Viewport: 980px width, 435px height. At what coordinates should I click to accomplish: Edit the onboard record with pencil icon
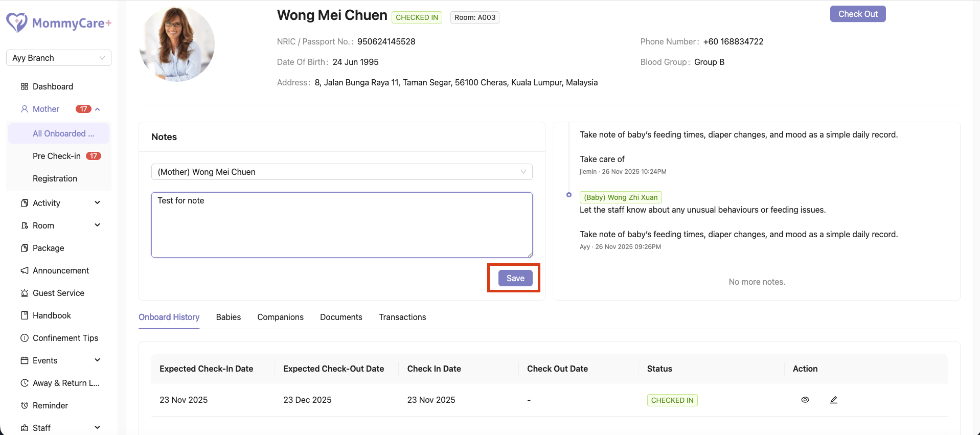tap(834, 400)
